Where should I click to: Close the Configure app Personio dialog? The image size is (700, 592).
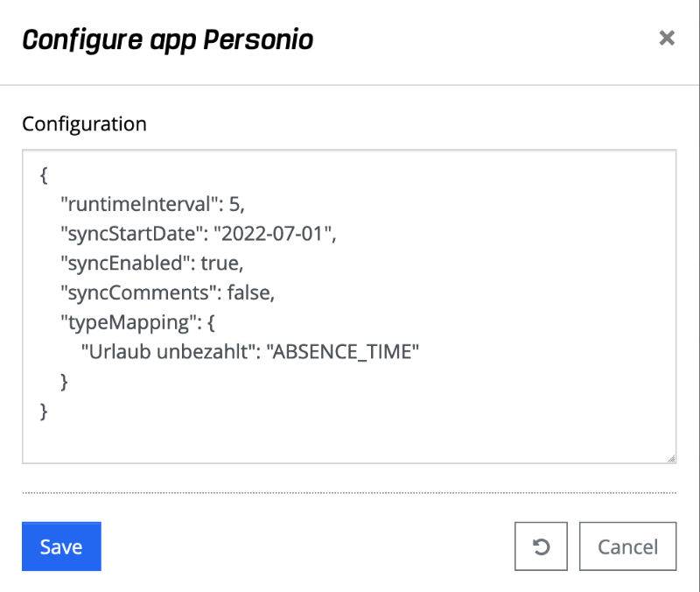click(x=667, y=38)
